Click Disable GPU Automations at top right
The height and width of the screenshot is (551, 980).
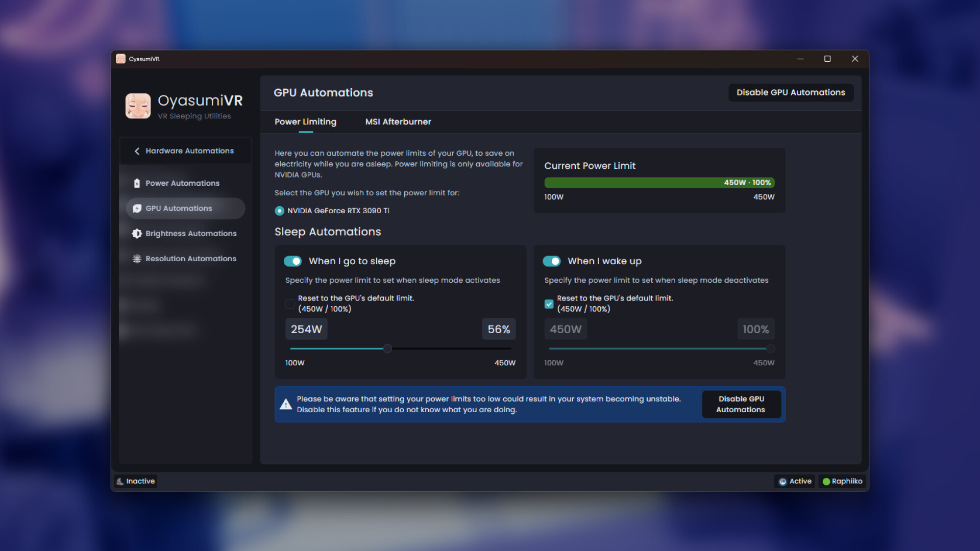coord(790,92)
